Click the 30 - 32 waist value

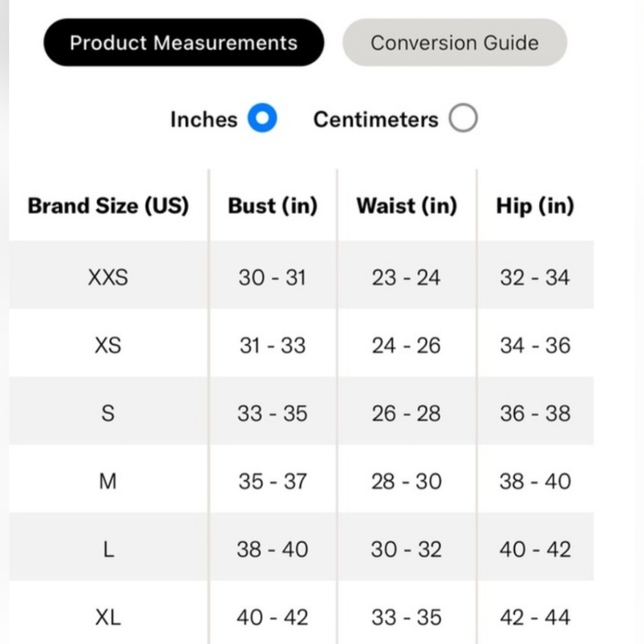406,549
